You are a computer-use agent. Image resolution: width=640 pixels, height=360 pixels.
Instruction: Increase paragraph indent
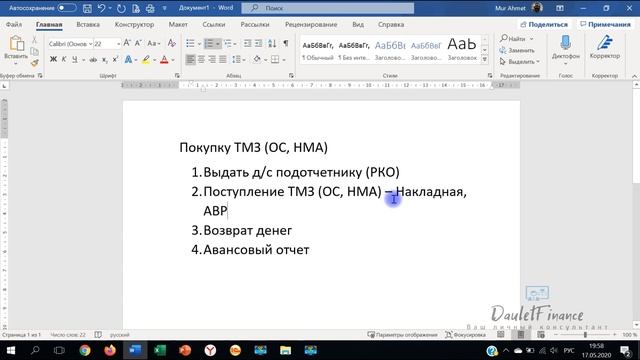pos(258,43)
